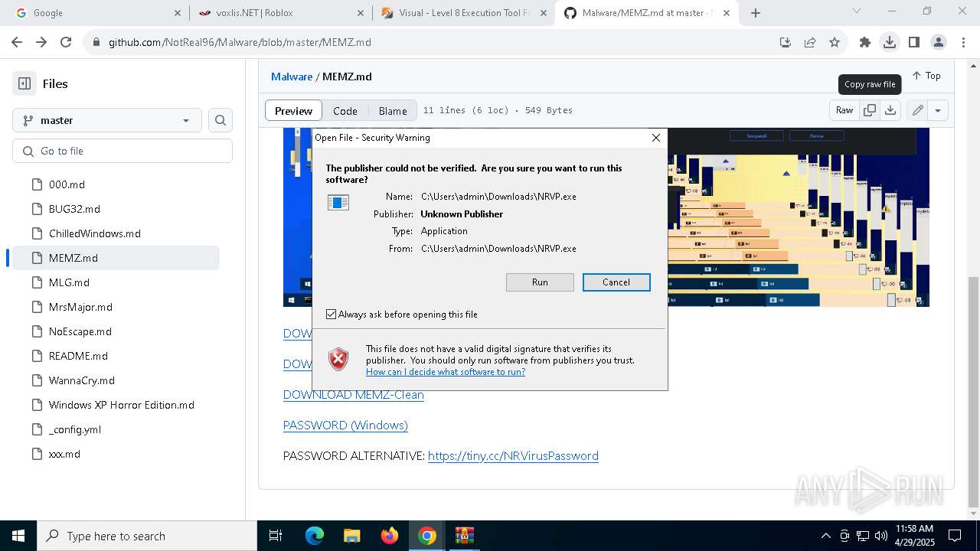Open WinRAR taskbar icon
This screenshot has height=551, width=980.
pyautogui.click(x=465, y=536)
